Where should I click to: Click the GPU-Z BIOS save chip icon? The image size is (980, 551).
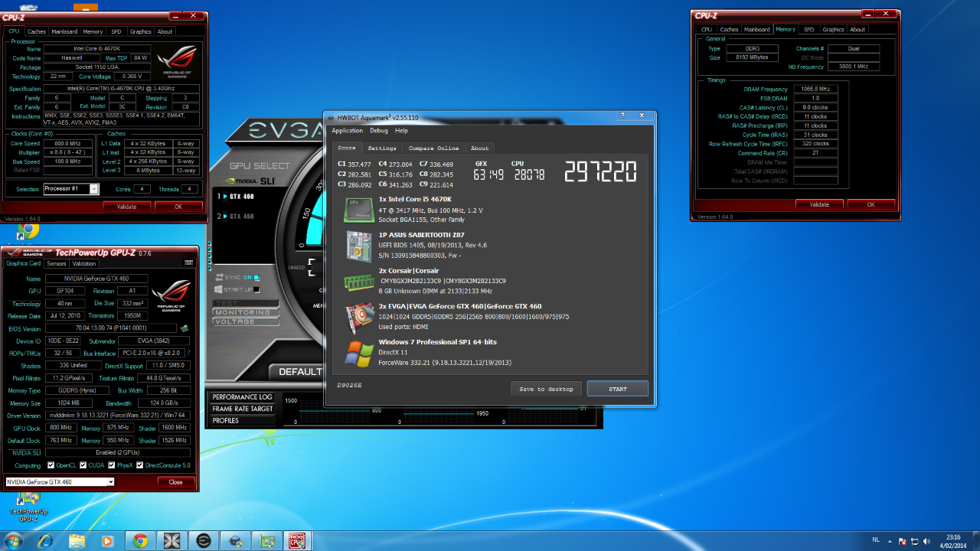[x=185, y=328]
